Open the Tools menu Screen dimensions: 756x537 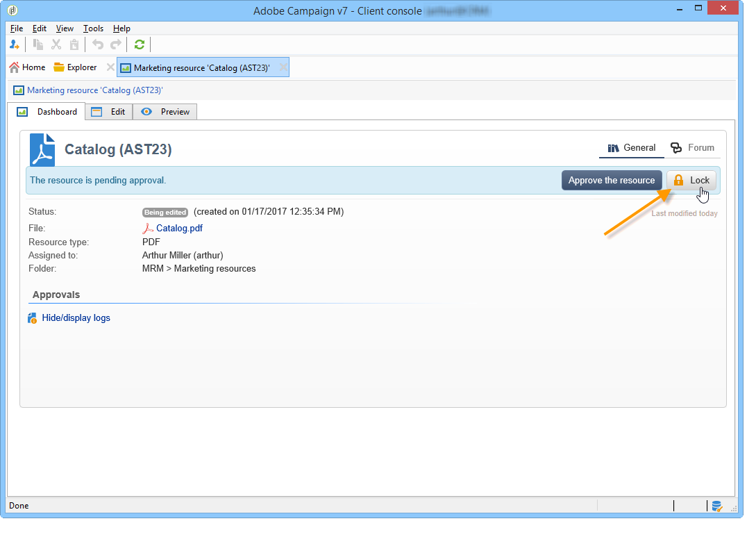[93, 28]
